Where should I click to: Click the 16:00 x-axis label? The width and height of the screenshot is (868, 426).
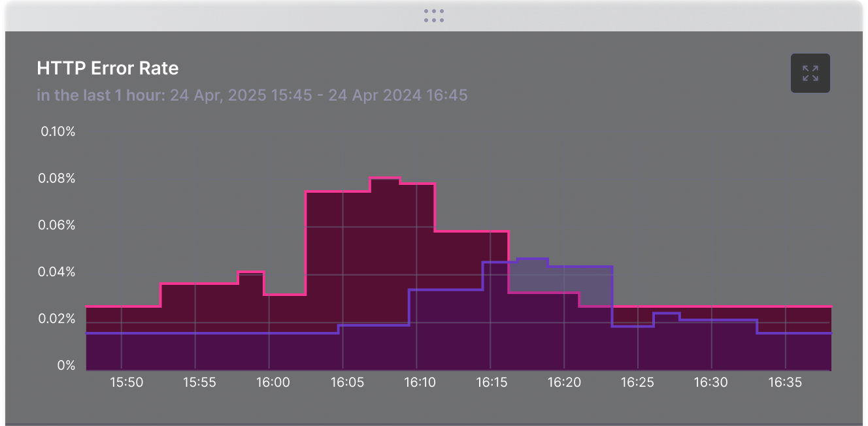point(273,383)
